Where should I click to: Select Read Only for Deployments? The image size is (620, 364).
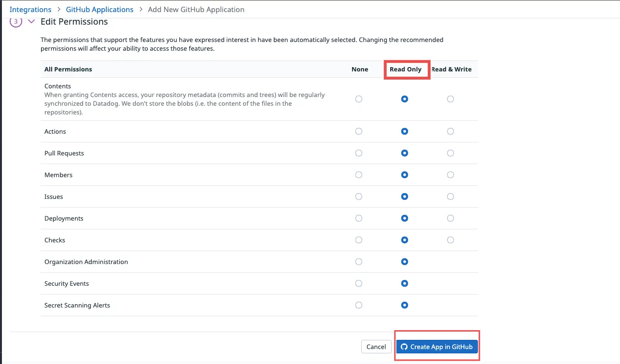(405, 218)
